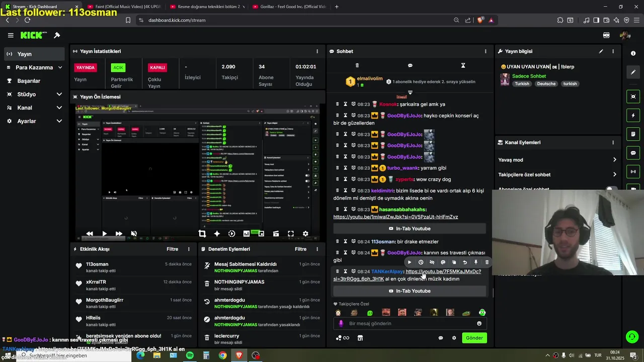
Task: Open Yayın bilgisi three-dot menu
Action: tap(613, 51)
